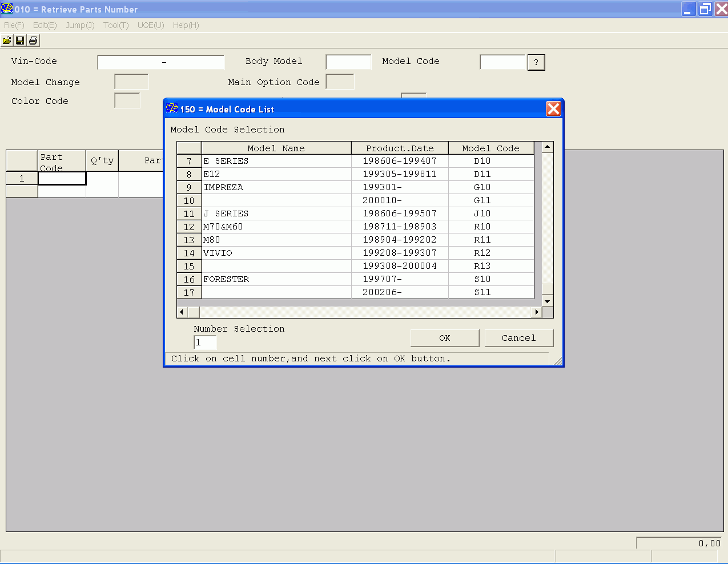
Task: Click the question mark Model Code lookup button
Action: point(536,62)
